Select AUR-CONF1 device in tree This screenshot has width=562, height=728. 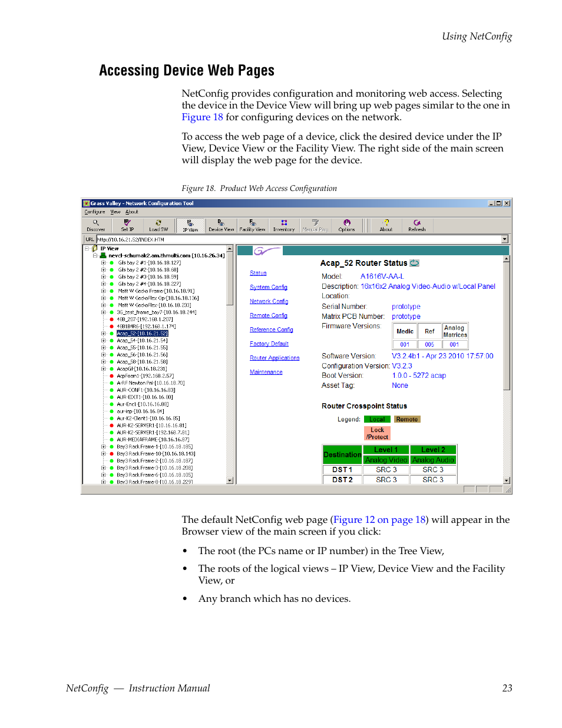pyautogui.click(x=146, y=390)
